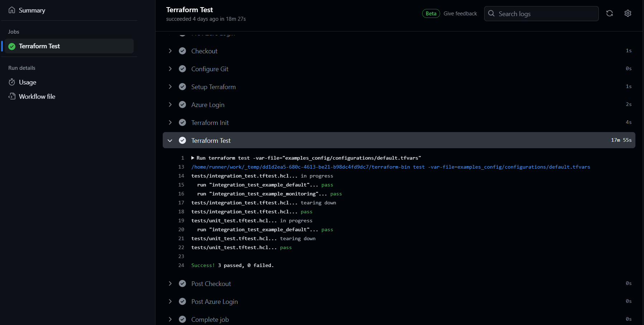Click the Post Azure Login step label
The height and width of the screenshot is (325, 644).
point(215,301)
